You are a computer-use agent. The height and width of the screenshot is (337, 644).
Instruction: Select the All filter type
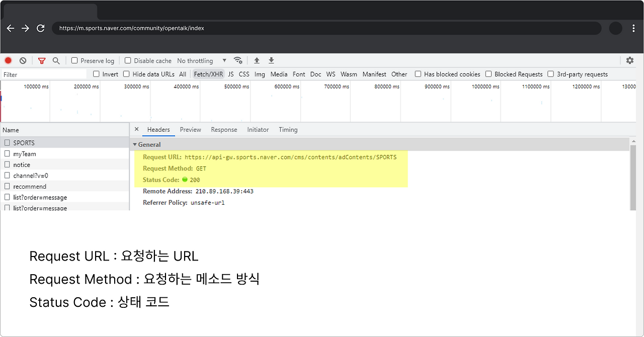click(x=183, y=74)
